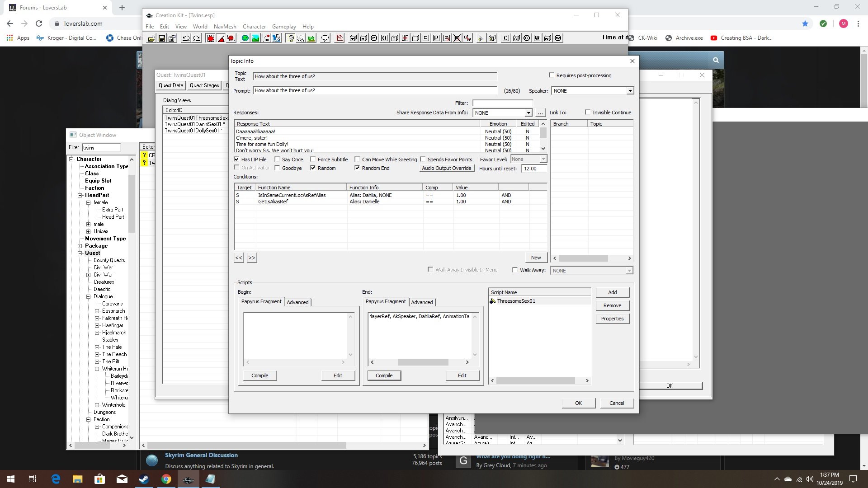
Task: Click the Add script button
Action: (612, 292)
